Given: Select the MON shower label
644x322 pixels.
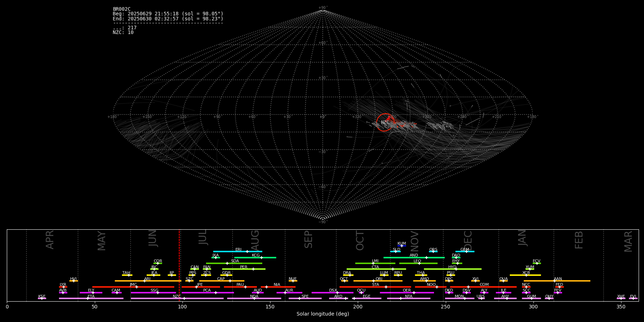Looking at the screenshot, I should (x=459, y=297).
